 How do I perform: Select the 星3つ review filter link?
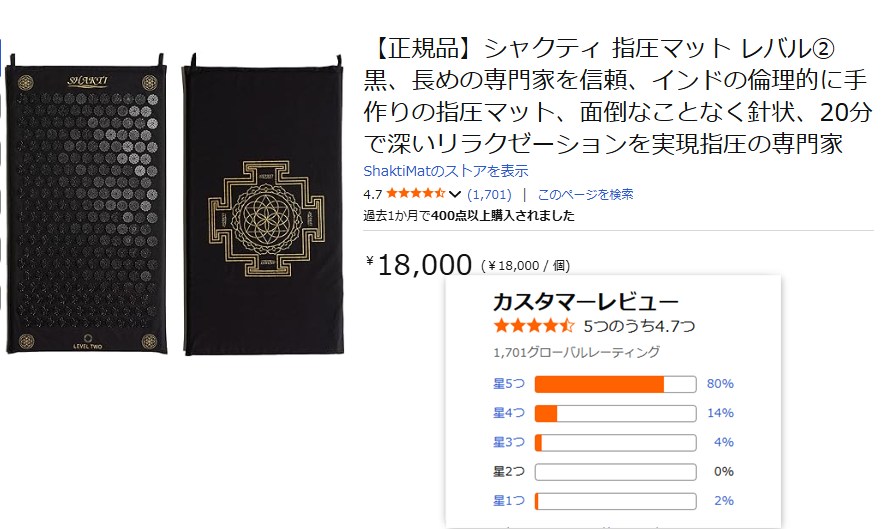click(508, 442)
